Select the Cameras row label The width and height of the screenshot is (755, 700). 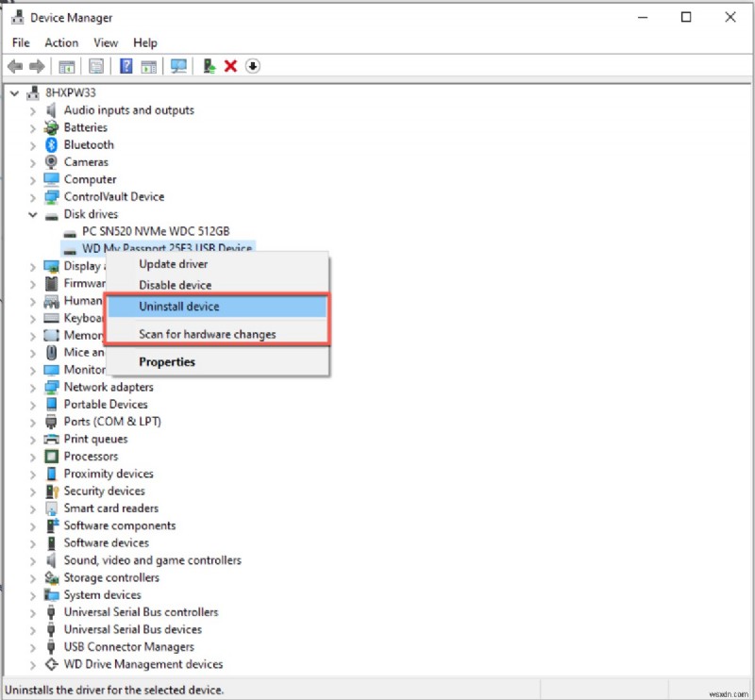click(86, 161)
